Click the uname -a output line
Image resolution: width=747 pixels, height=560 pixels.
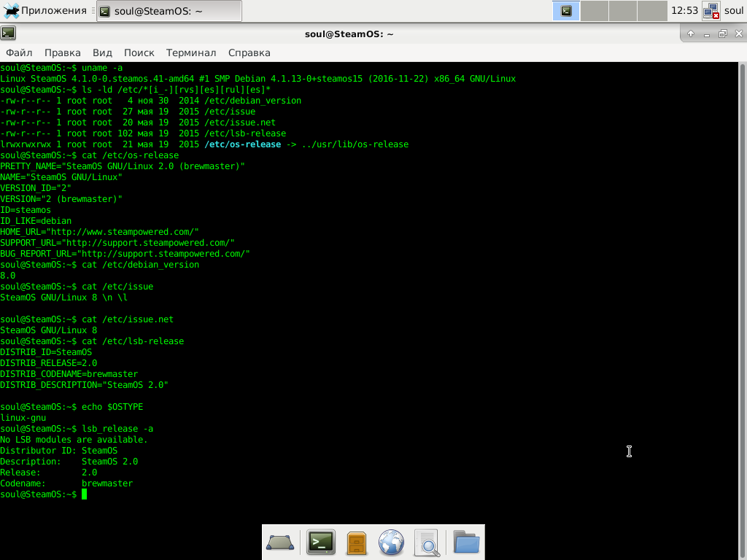[258, 79]
